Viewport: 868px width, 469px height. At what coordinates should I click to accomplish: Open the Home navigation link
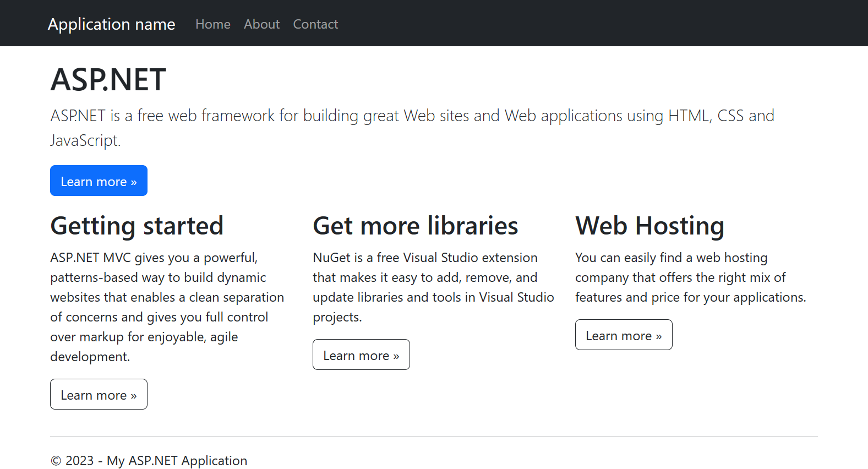pos(212,24)
